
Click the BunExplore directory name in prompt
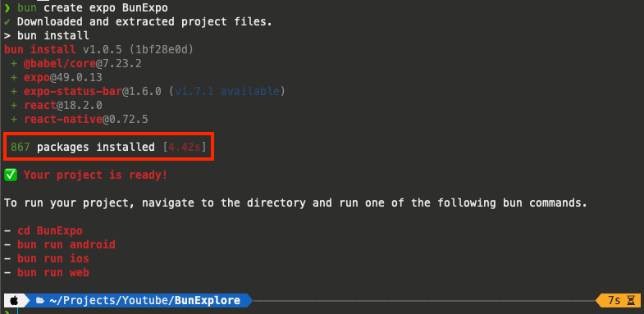(208, 300)
